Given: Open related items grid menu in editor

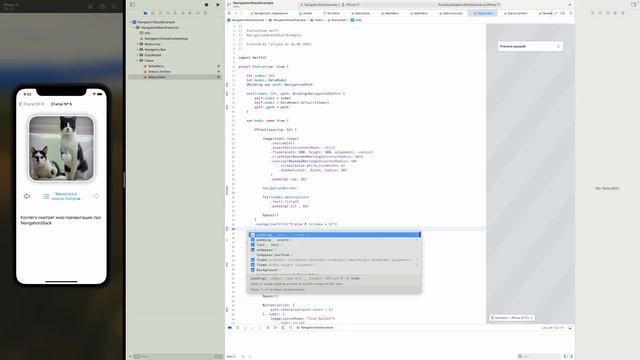Looking at the screenshot, I should click(229, 13).
